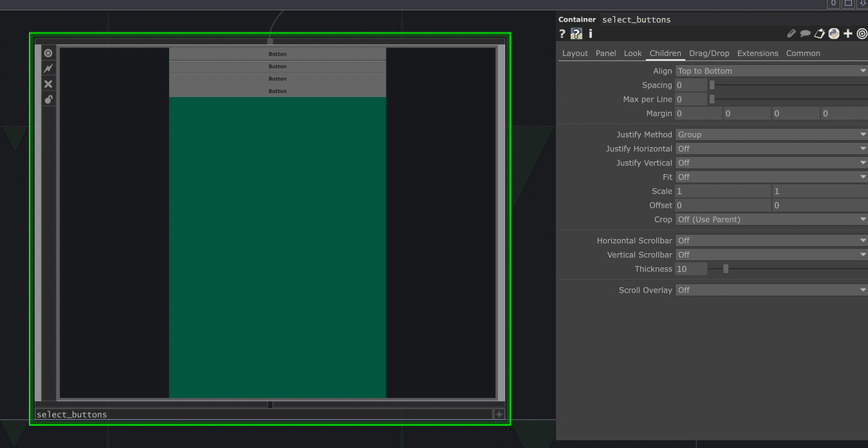Show operator info with the i icon
868x448 pixels.
coord(590,33)
